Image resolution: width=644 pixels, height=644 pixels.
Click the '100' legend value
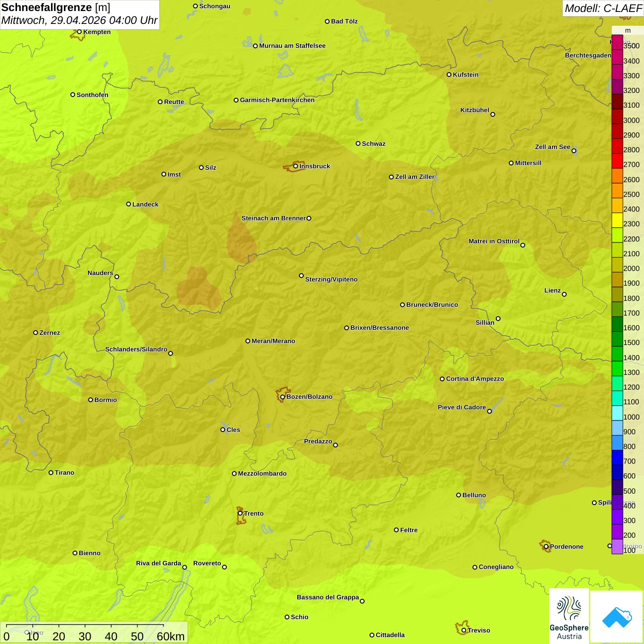pyautogui.click(x=630, y=550)
